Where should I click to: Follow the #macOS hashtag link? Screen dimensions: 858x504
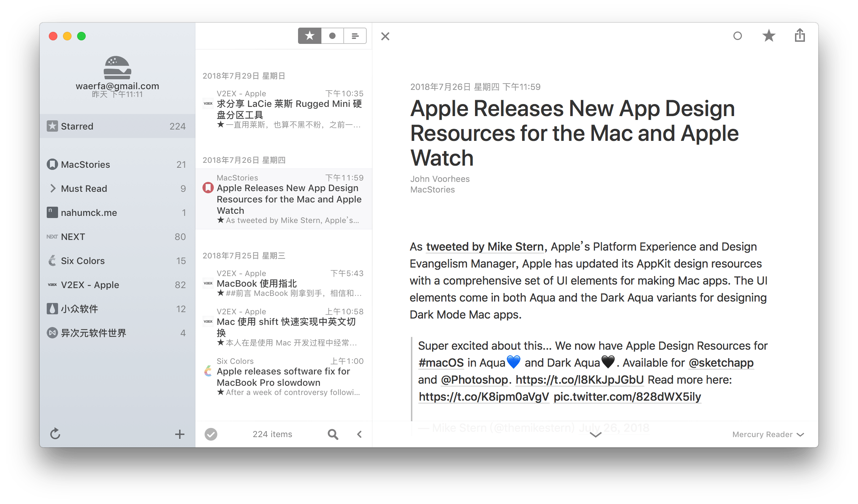point(441,363)
